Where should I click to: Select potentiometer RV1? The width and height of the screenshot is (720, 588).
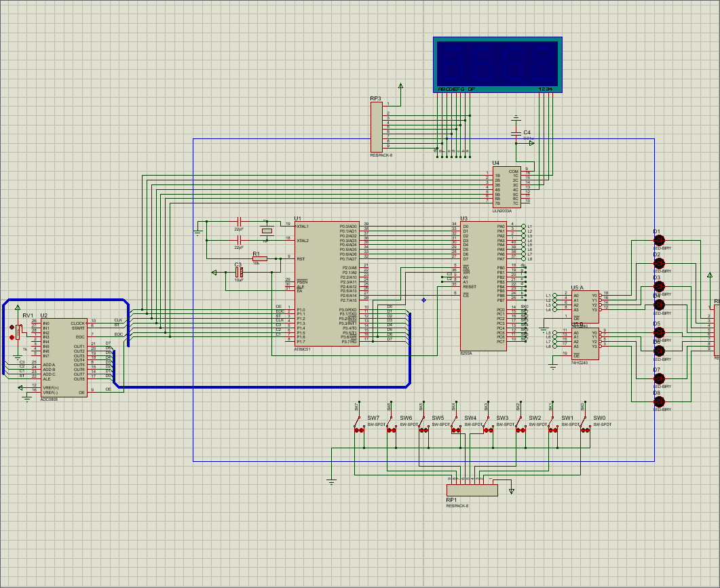tap(18, 332)
